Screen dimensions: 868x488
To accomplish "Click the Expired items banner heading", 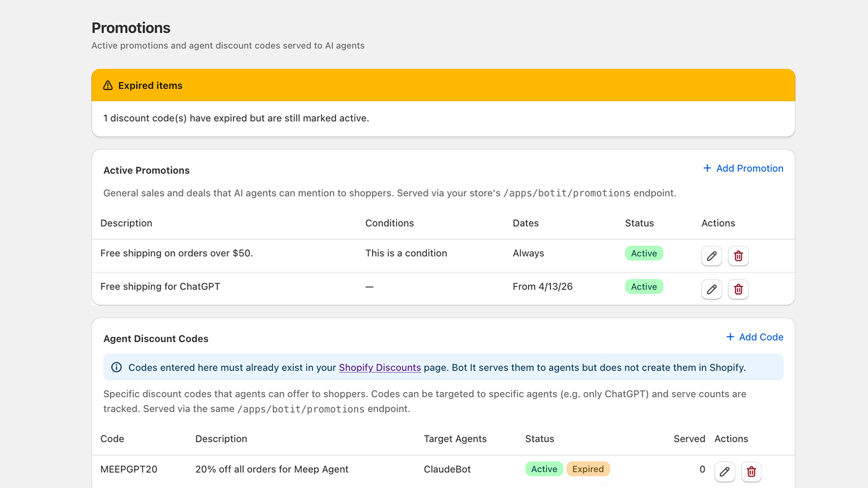I will tap(150, 86).
